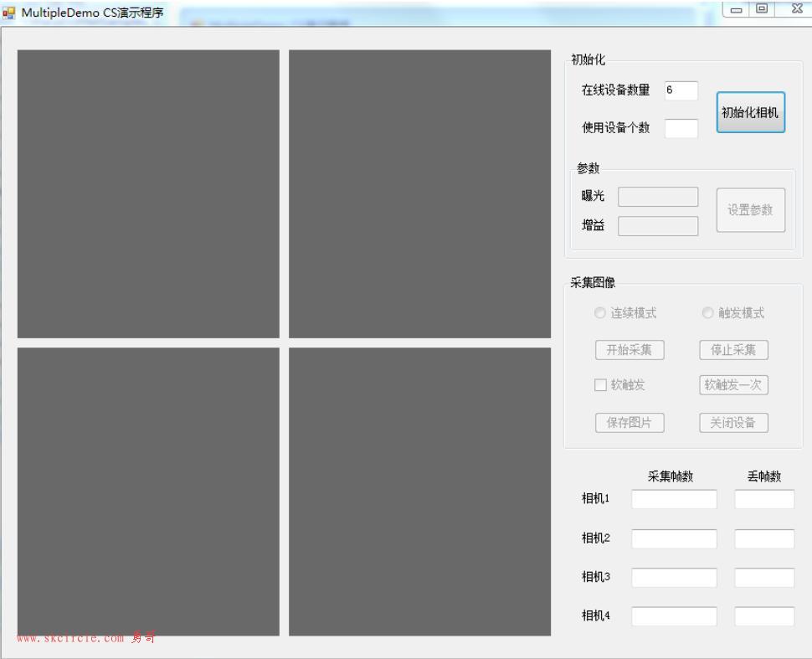The height and width of the screenshot is (659, 812).
Task: Click the 相机3 丢帧数 field
Action: pyautogui.click(x=763, y=578)
